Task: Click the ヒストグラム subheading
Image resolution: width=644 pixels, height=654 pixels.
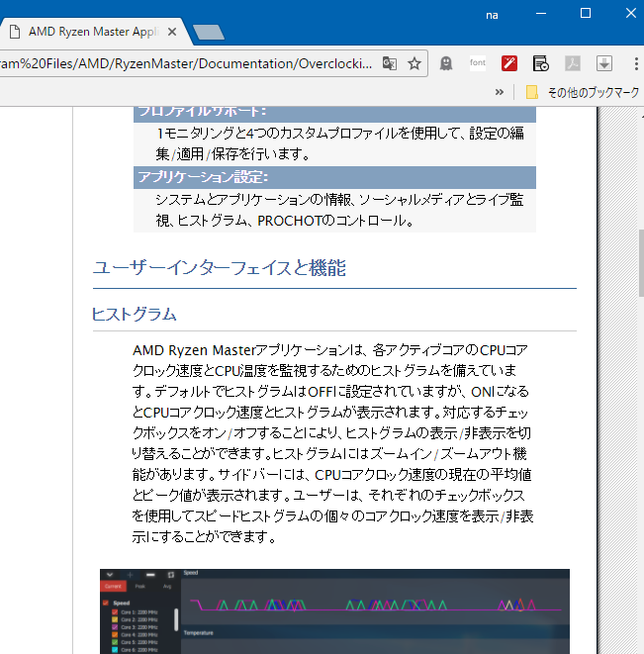Action: pos(134,314)
